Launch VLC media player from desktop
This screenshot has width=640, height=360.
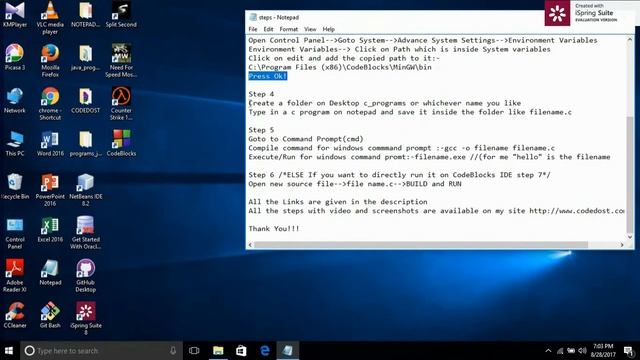tap(50, 17)
